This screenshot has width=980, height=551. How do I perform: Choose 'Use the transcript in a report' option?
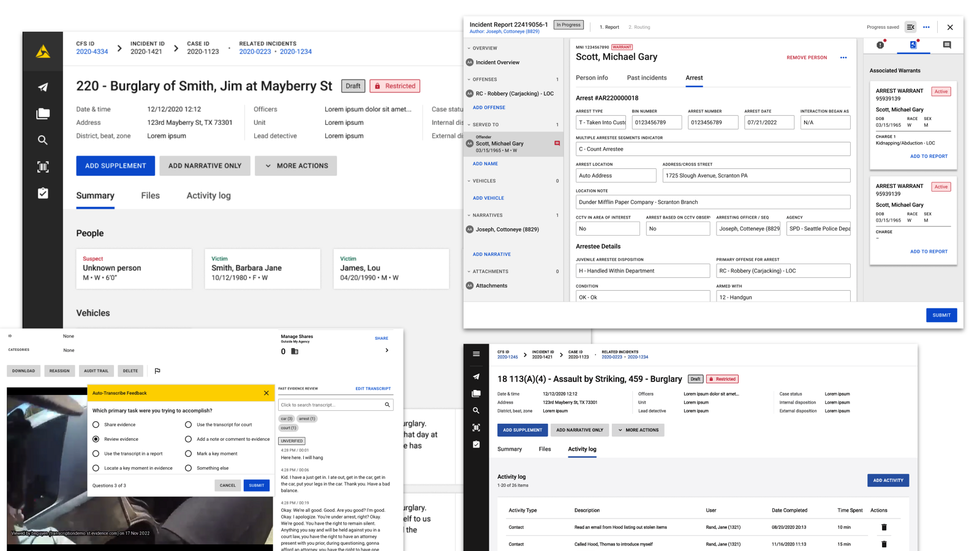96,454
